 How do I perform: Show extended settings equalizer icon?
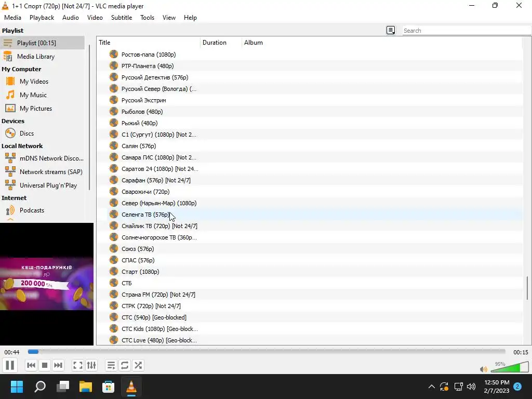(x=91, y=365)
